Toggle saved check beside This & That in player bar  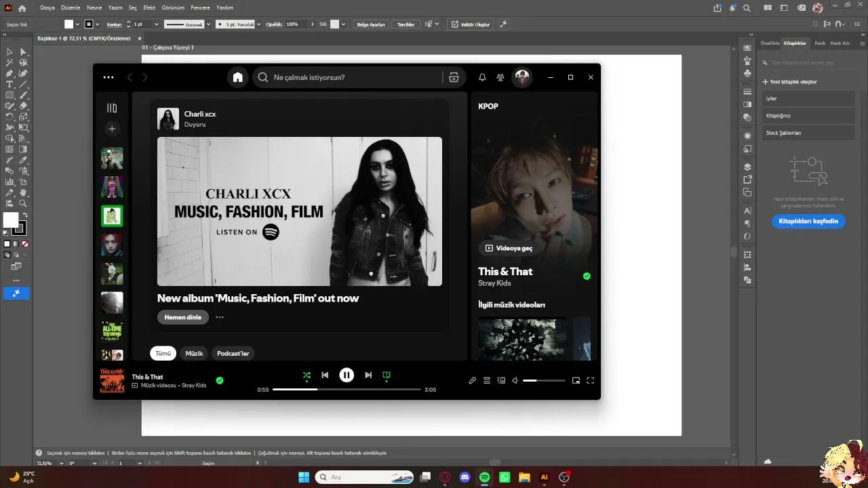[x=220, y=381]
